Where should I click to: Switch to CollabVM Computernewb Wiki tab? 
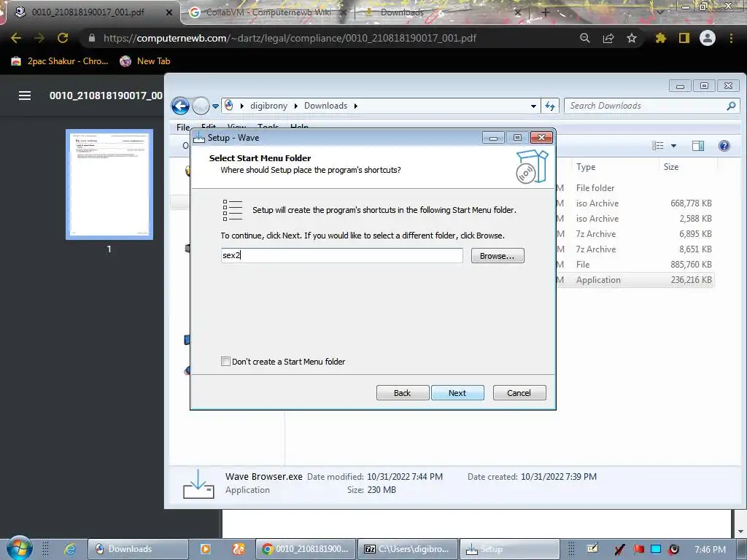click(x=268, y=12)
